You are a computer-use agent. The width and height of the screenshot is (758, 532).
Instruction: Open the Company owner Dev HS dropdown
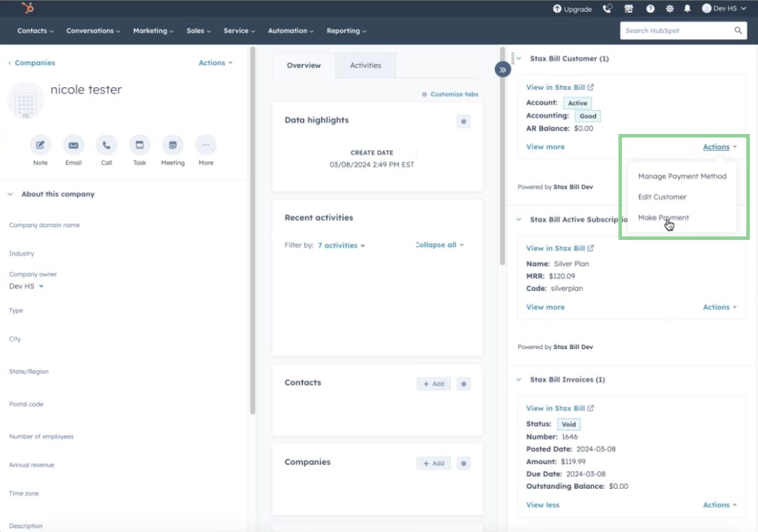27,287
